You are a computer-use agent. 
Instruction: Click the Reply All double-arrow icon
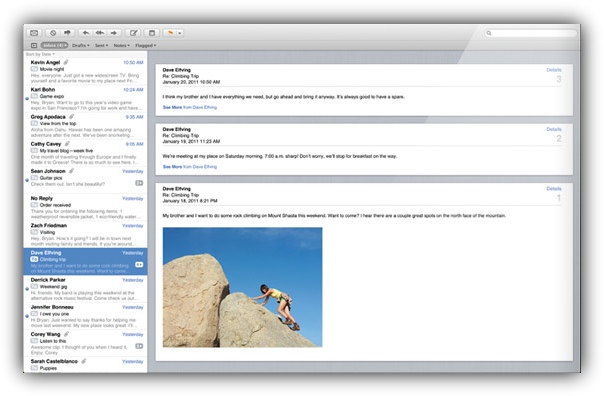coord(100,33)
